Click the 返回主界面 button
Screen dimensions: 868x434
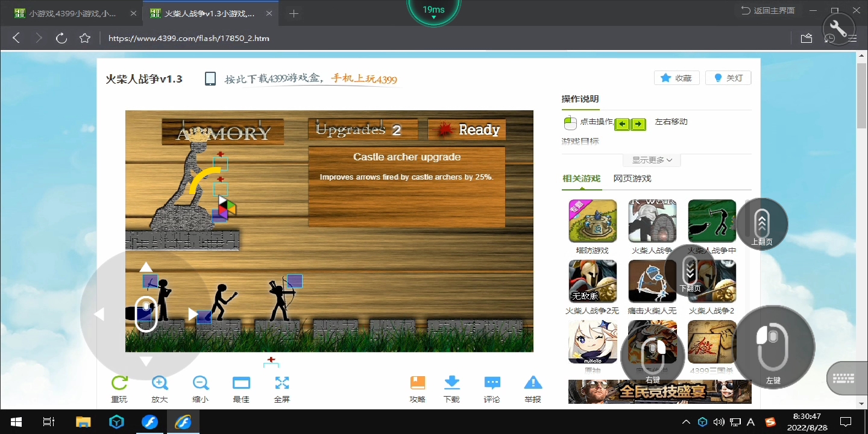pyautogui.click(x=768, y=10)
